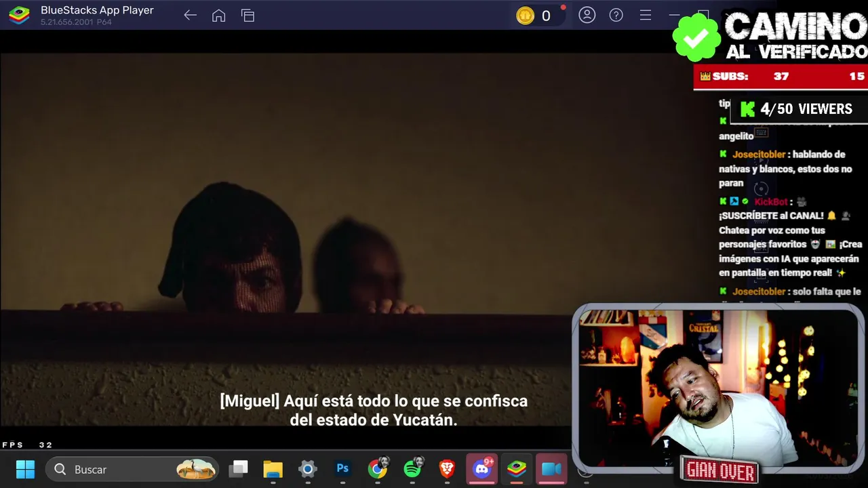This screenshot has width=868, height=488.
Task: Switch to Google Chrome from the taskbar
Action: pos(378,468)
